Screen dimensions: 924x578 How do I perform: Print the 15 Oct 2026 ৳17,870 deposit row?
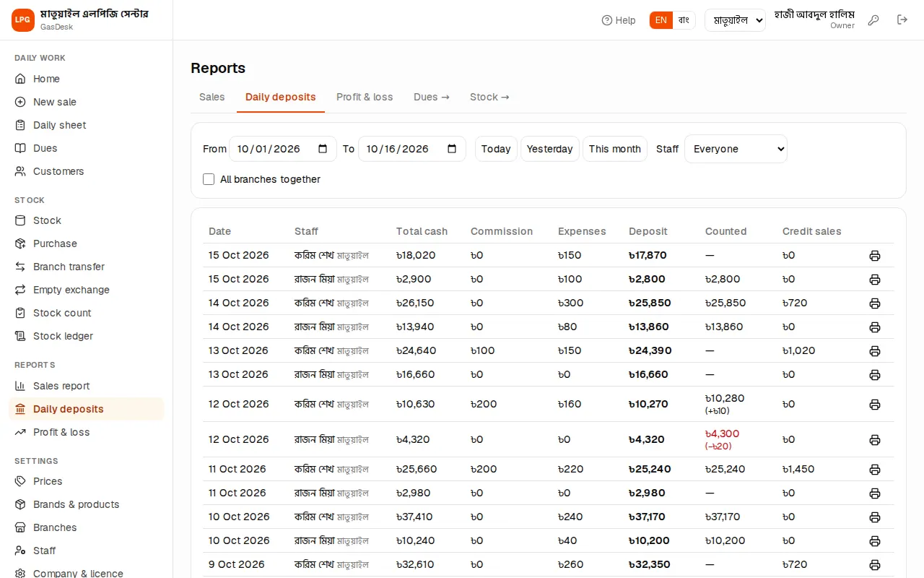pos(875,256)
